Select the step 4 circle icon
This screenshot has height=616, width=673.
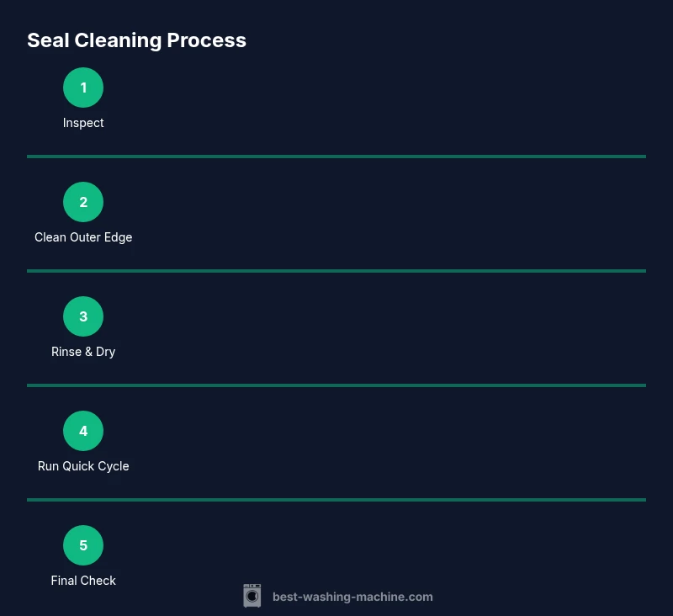[83, 431]
